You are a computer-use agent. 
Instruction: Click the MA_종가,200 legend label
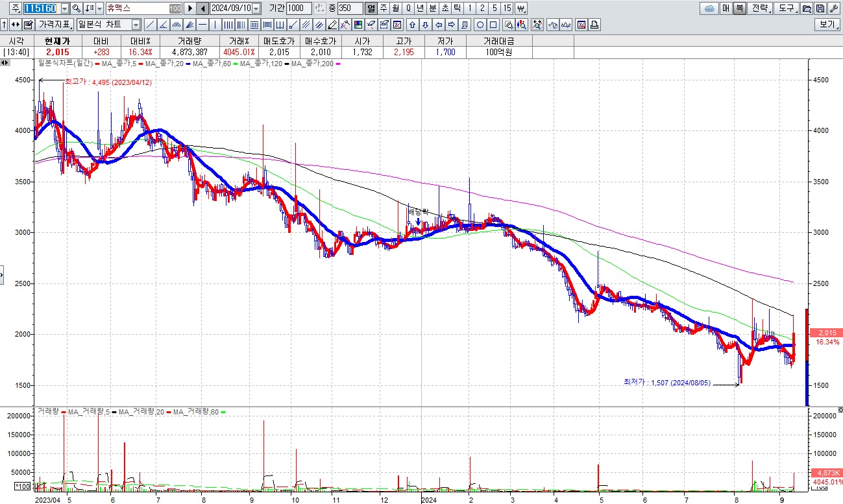pyautogui.click(x=312, y=64)
